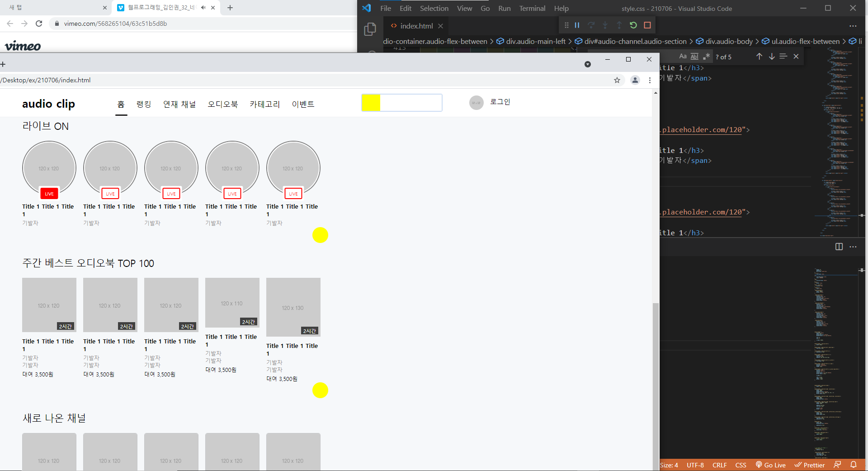
Task: Change the CRLF end of line sequence
Action: [719, 465]
